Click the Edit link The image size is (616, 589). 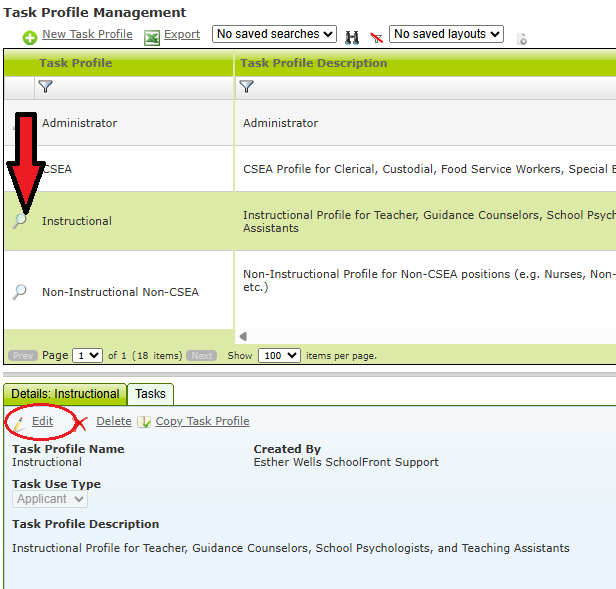point(42,421)
